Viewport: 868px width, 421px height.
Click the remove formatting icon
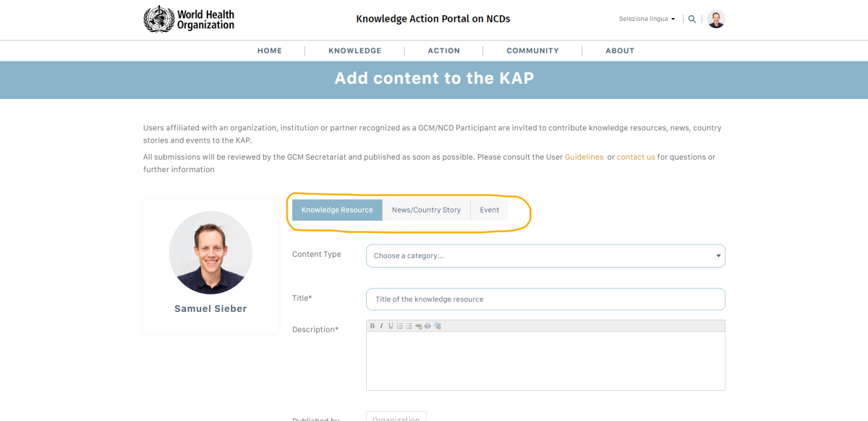tap(437, 326)
